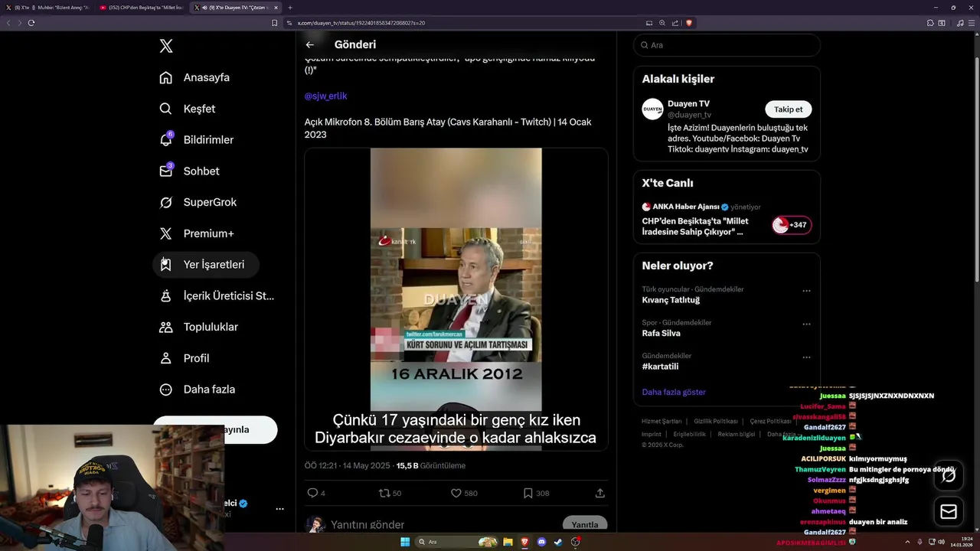The width and height of the screenshot is (980, 551).
Task: Open the Topluluklar people icon
Action: [165, 327]
